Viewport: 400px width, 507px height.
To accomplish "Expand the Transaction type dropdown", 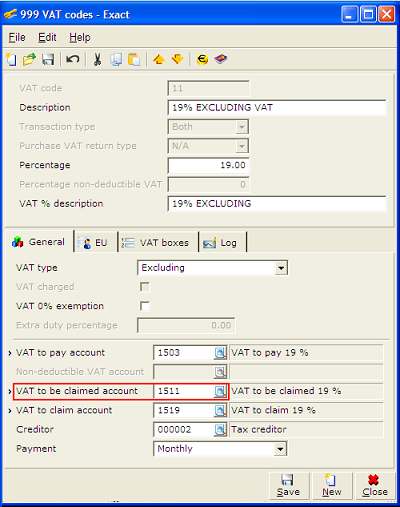I will (x=242, y=127).
